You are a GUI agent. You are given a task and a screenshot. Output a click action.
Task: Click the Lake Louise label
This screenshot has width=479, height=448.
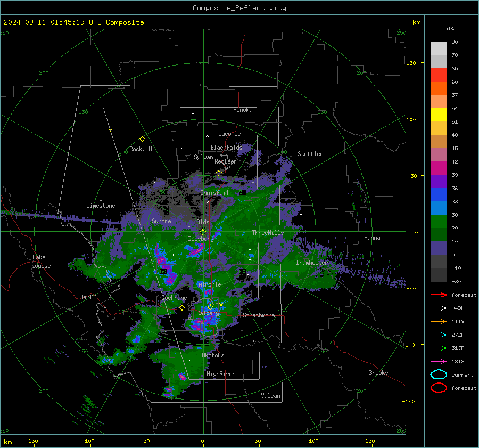[41, 262]
